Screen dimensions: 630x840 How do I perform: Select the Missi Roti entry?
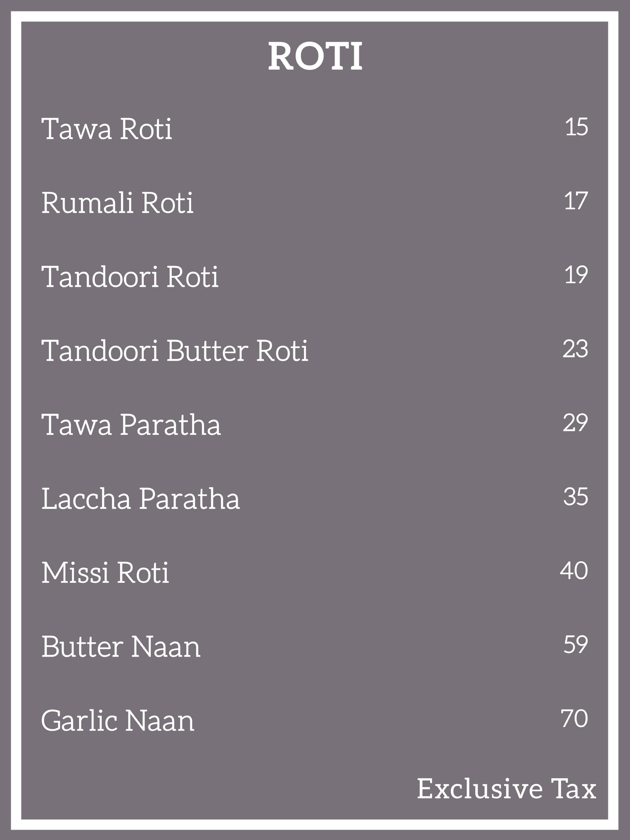(105, 572)
